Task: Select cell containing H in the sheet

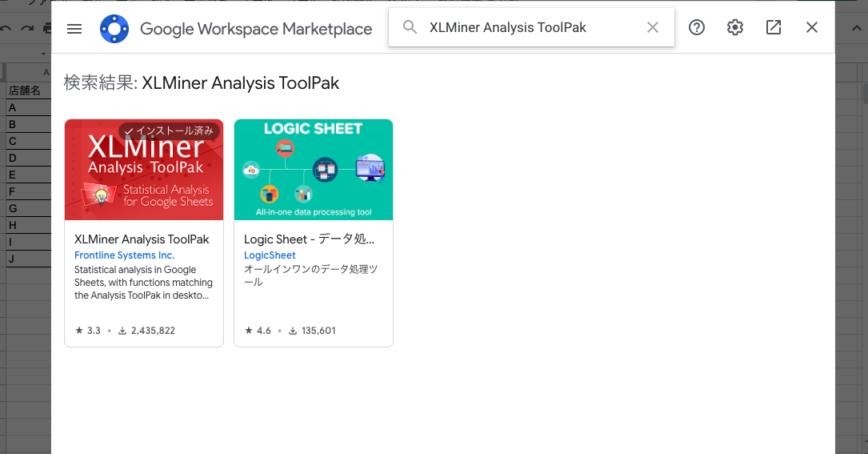Action: click(x=28, y=225)
